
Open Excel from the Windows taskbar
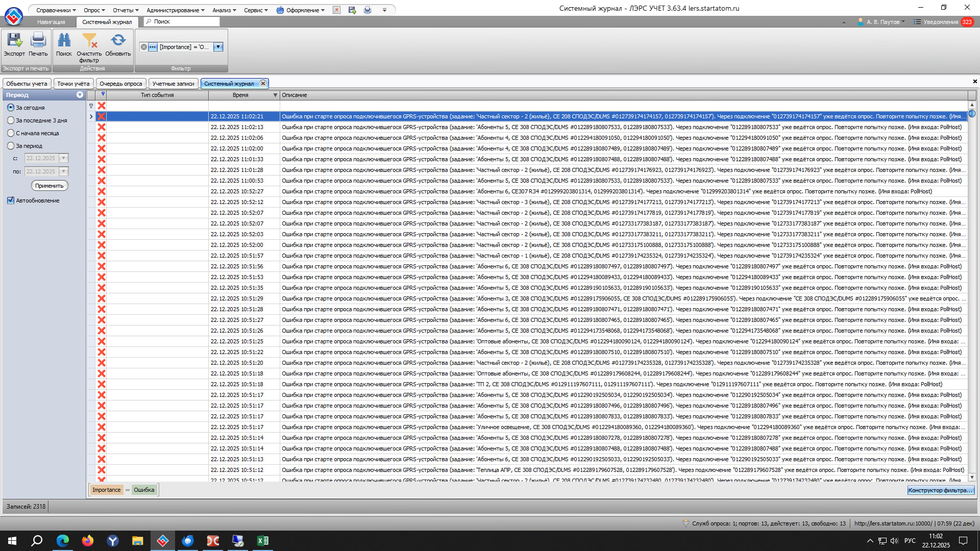(x=263, y=541)
